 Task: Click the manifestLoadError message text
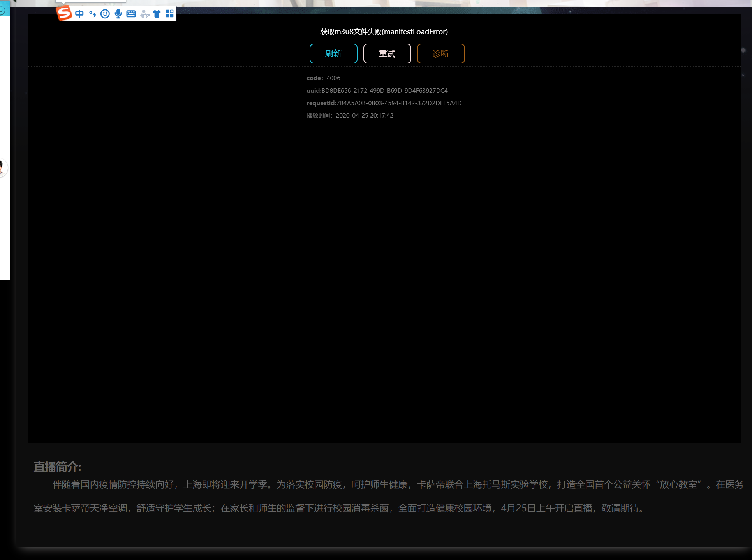coord(384,32)
